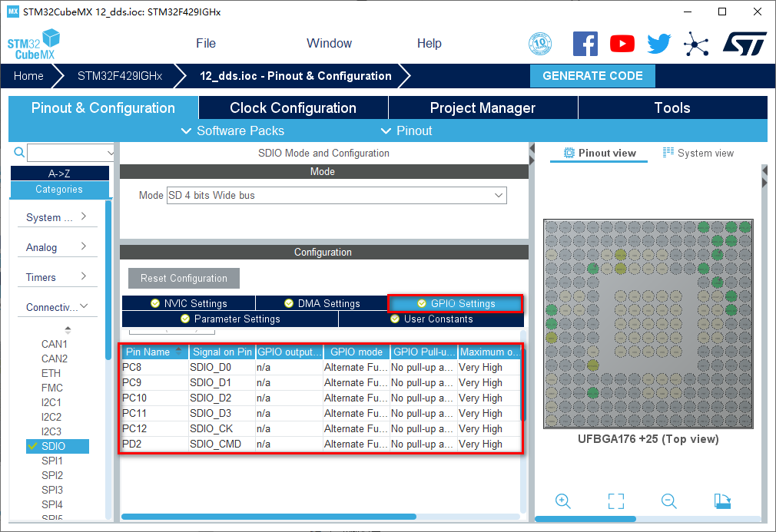This screenshot has height=532, width=776.
Task: Open the File menu
Action: tap(206, 44)
